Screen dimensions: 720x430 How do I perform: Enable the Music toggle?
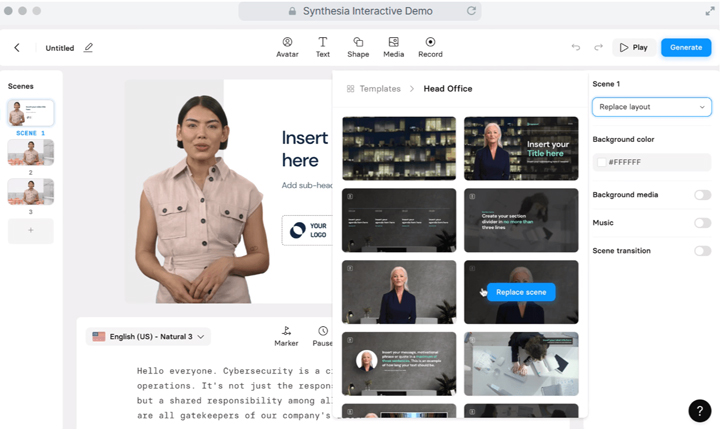[703, 223]
